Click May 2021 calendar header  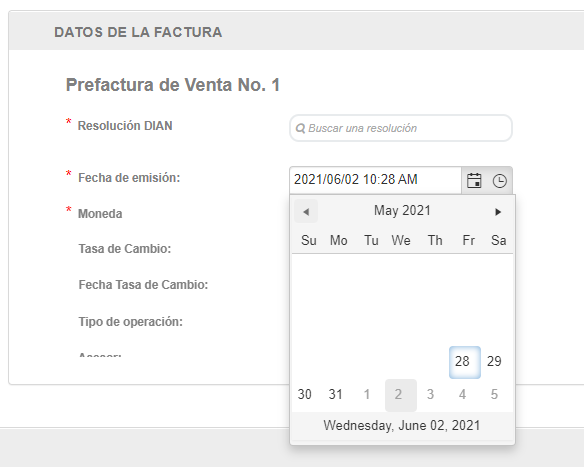coord(402,210)
